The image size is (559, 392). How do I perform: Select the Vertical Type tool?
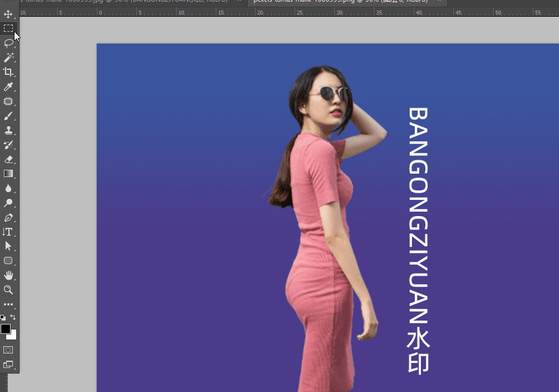point(8,232)
